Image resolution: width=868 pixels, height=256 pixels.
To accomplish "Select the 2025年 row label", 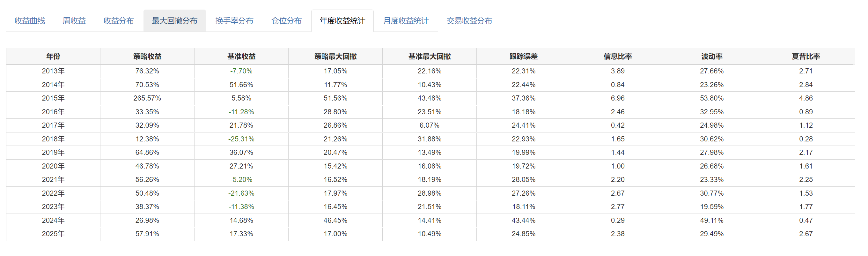I will 53,234.
